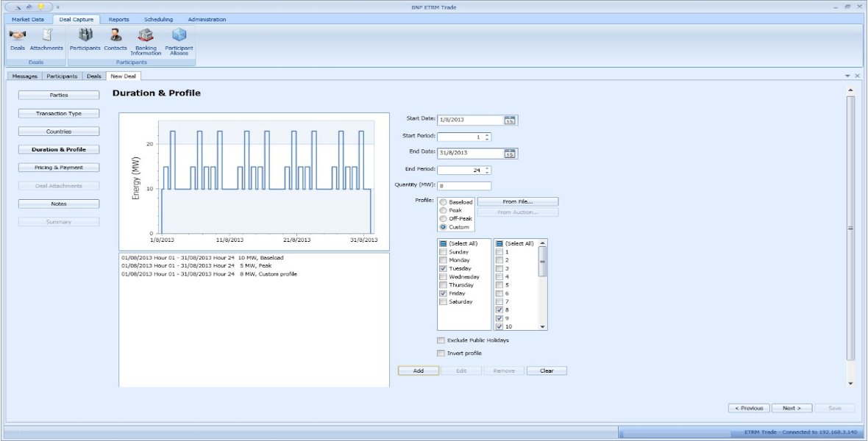Click the Add button
Viewport: 868px width, 441px height.
(x=419, y=371)
